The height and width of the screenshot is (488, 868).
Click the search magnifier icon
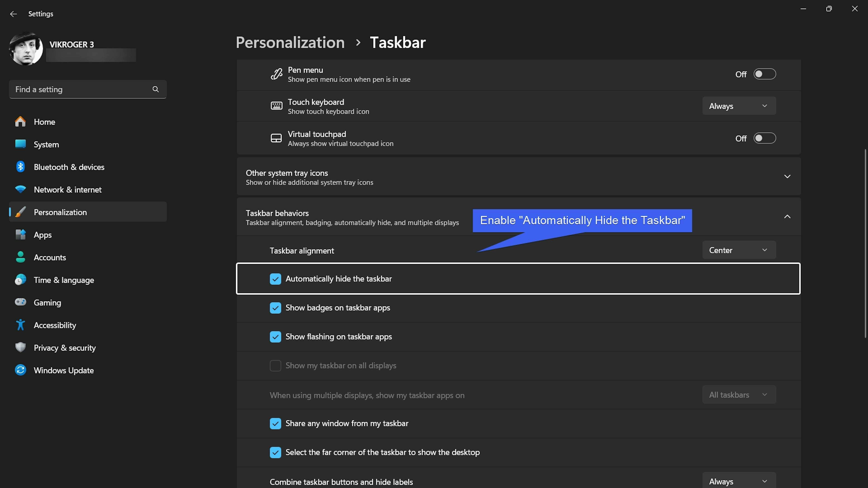(x=155, y=89)
